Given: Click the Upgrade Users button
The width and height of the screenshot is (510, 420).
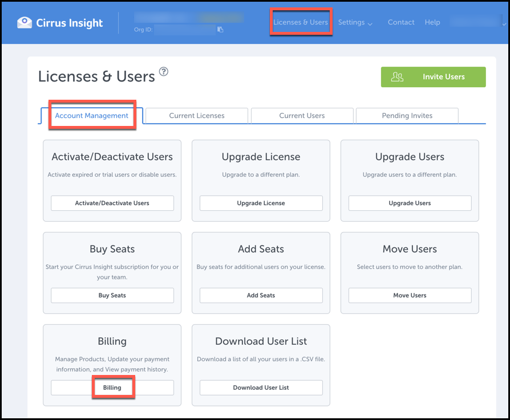Looking at the screenshot, I should click(410, 203).
